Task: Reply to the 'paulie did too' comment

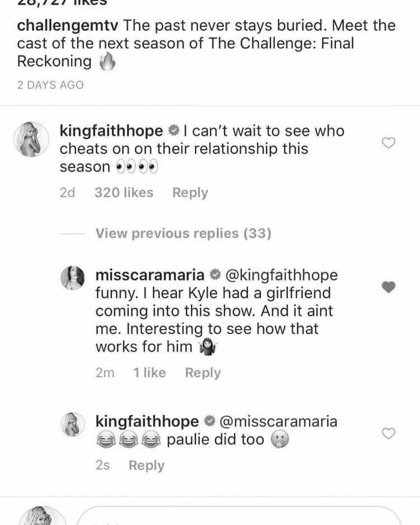Action: [147, 466]
